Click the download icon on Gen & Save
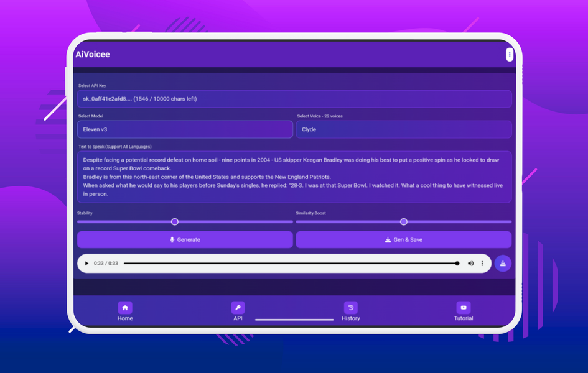 388,240
